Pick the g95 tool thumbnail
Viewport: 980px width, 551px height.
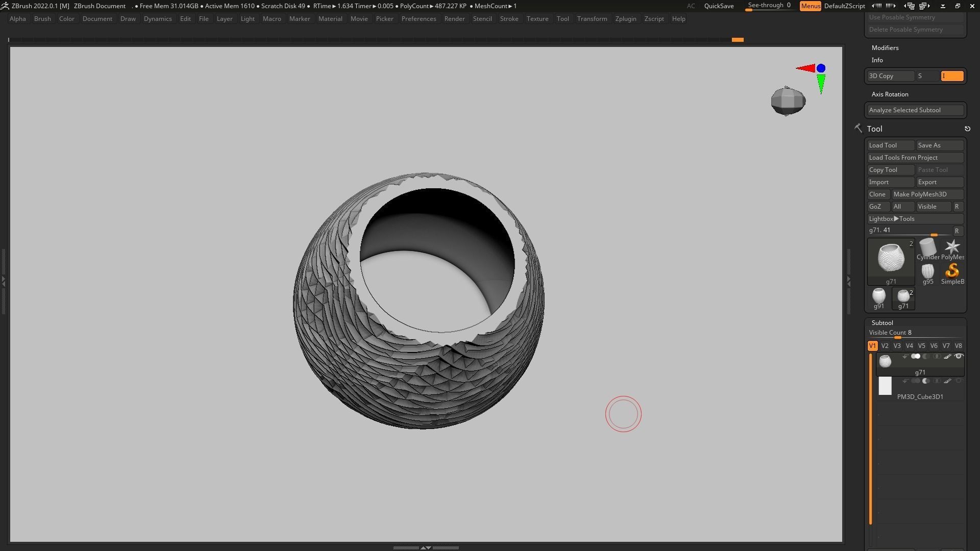coord(927,271)
